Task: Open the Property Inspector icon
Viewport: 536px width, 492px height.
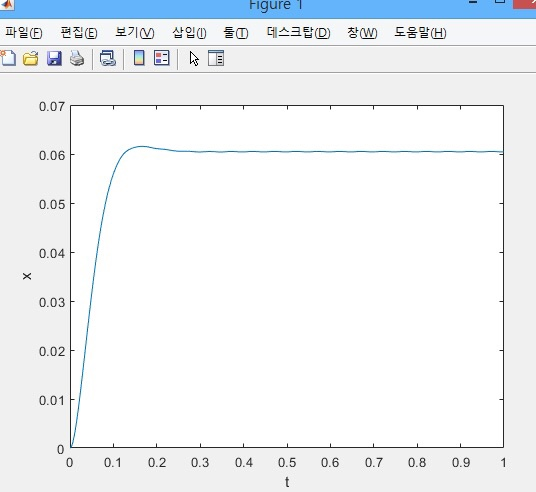Action: (x=216, y=58)
